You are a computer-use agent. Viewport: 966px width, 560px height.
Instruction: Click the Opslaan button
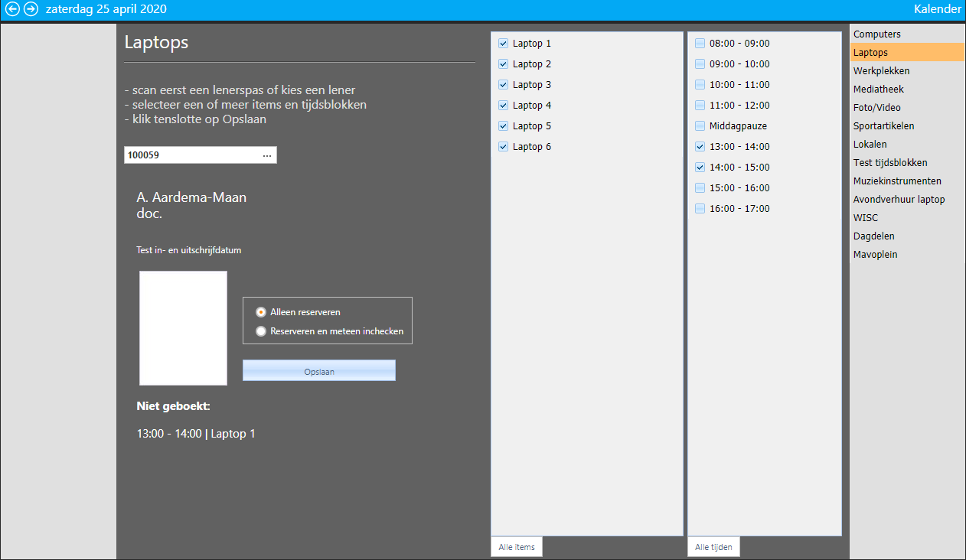(x=318, y=371)
